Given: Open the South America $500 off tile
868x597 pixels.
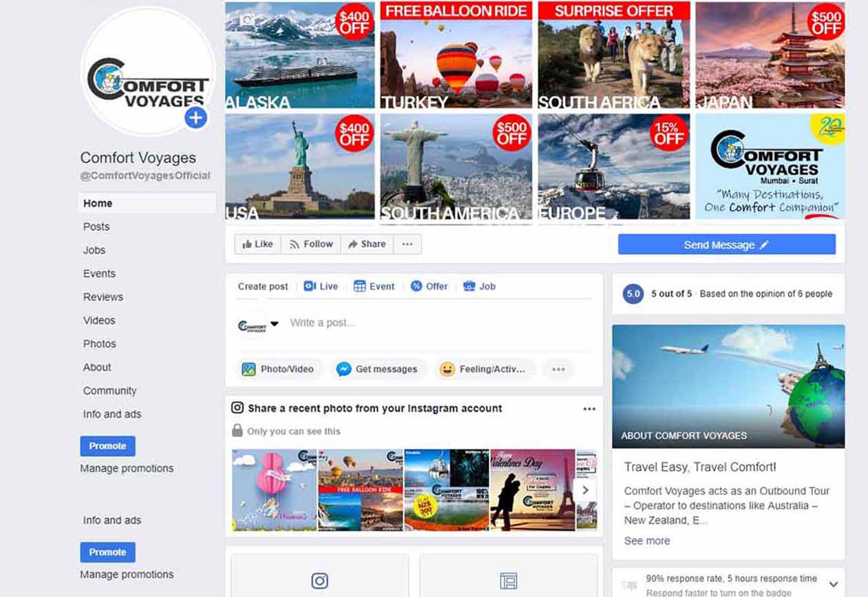Looking at the screenshot, I should coord(456,167).
